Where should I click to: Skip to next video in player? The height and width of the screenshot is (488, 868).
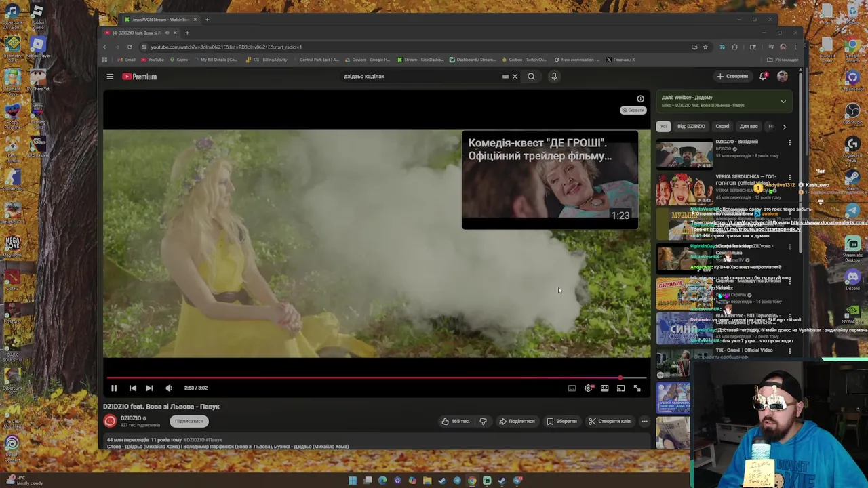pos(149,388)
